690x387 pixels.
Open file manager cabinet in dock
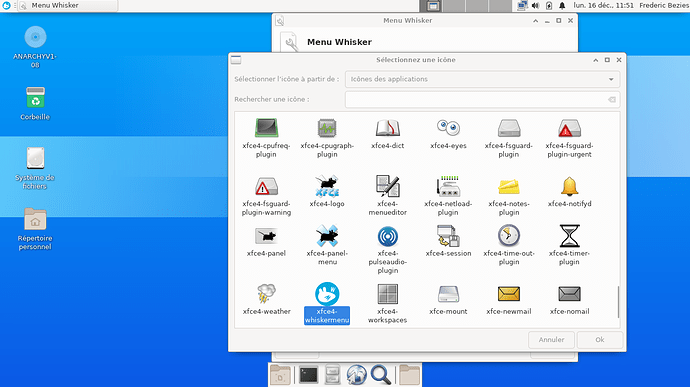pyautogui.click(x=332, y=375)
